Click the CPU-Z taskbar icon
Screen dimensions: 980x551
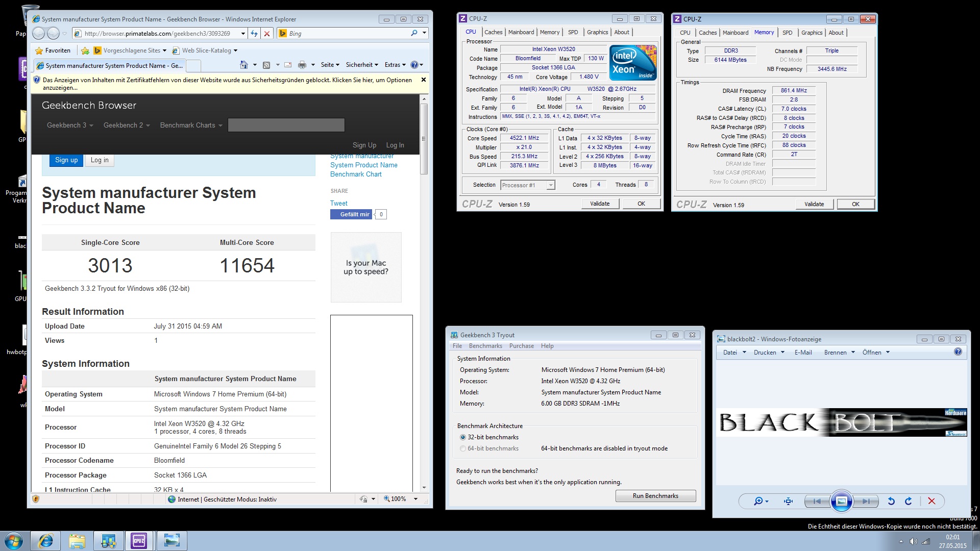(139, 541)
